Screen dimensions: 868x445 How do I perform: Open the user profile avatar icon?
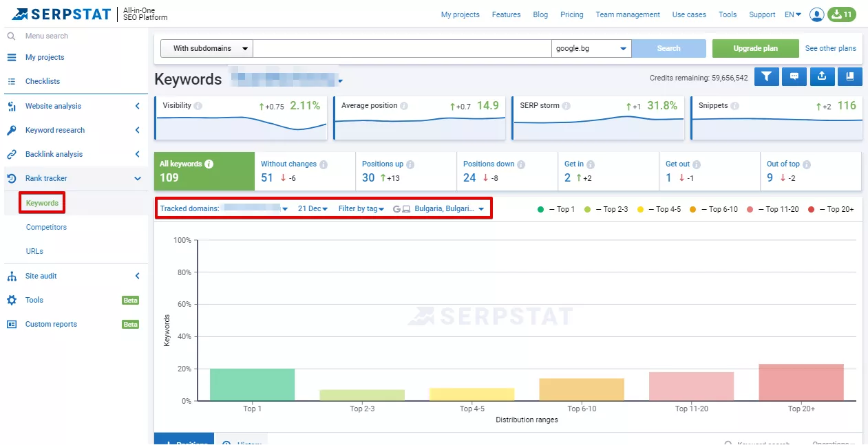tap(817, 14)
